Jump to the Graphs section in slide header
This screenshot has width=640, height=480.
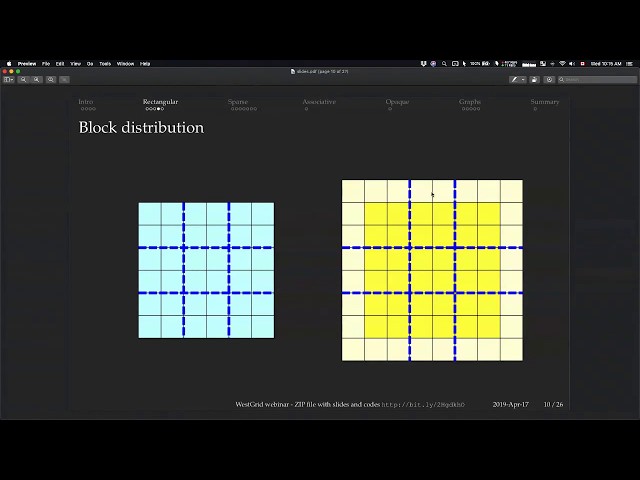tap(470, 102)
